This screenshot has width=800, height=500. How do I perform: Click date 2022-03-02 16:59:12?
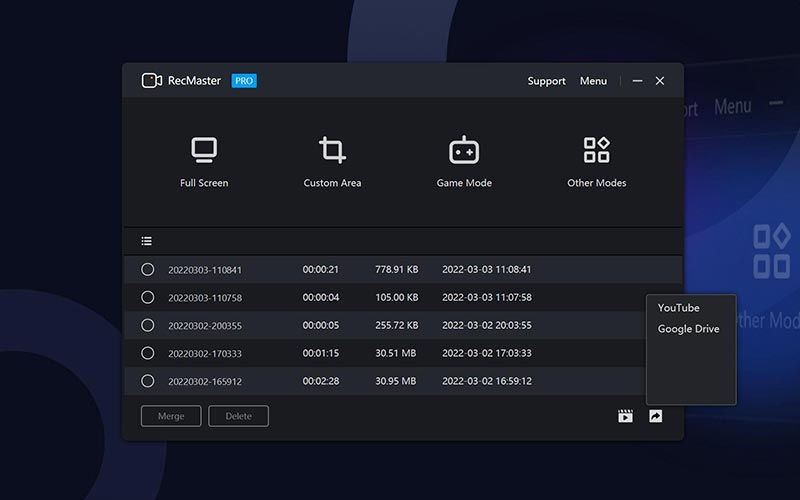(x=487, y=381)
